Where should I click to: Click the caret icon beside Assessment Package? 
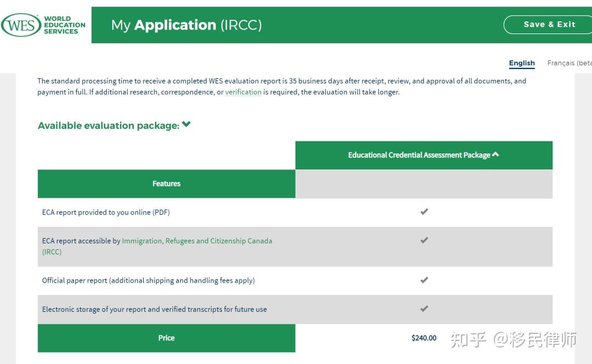point(496,155)
